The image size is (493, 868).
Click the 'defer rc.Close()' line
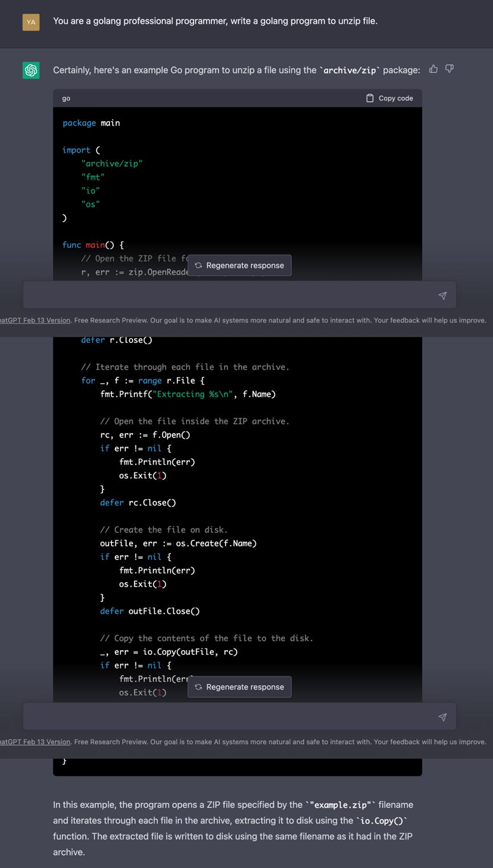click(x=138, y=502)
